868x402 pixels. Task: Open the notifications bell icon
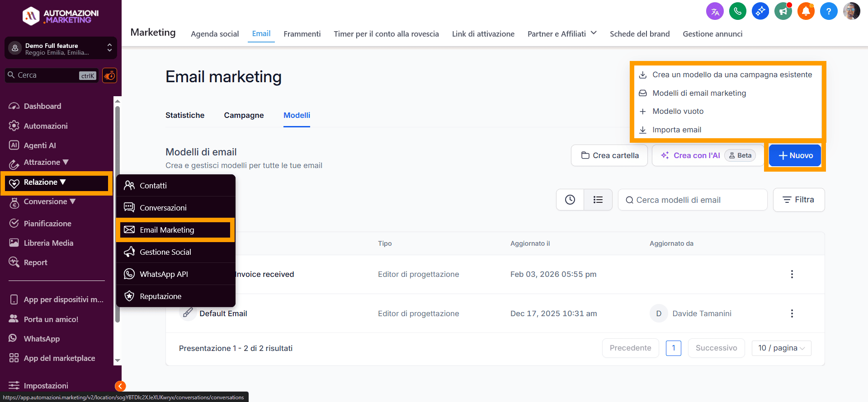806,11
